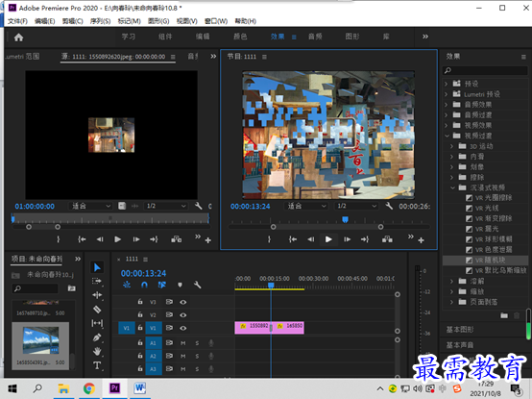
Task: Expand the Lumetri 预设 folder
Action: tap(447, 94)
